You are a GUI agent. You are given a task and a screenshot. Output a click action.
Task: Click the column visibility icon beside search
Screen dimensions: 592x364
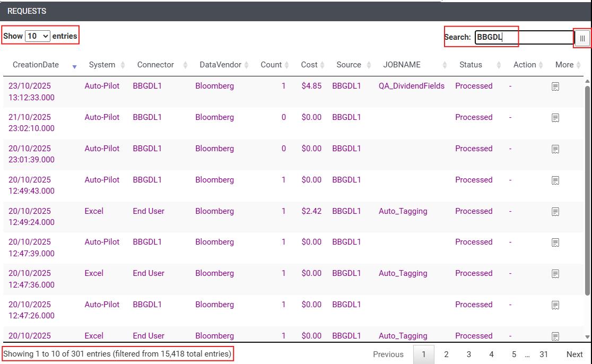582,38
